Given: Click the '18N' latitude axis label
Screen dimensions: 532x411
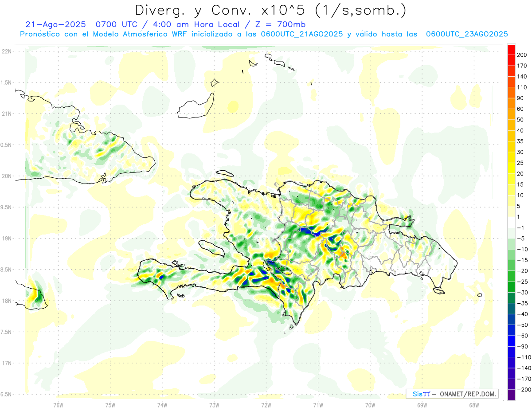Looking at the screenshot, I should pos(6,301).
